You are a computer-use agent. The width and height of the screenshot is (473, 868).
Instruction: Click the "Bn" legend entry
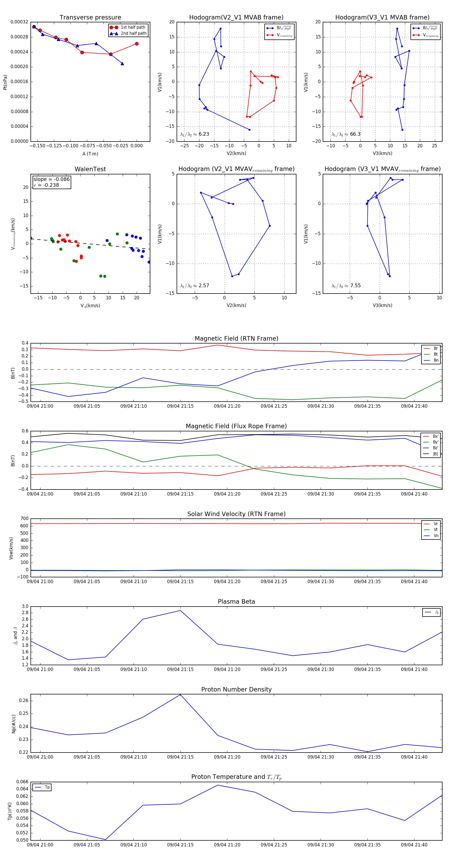pos(431,360)
